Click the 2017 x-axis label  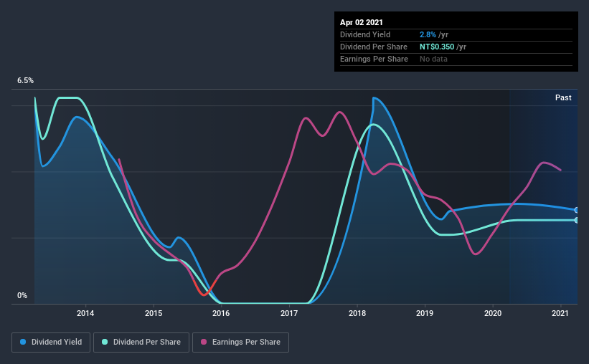[x=289, y=313]
